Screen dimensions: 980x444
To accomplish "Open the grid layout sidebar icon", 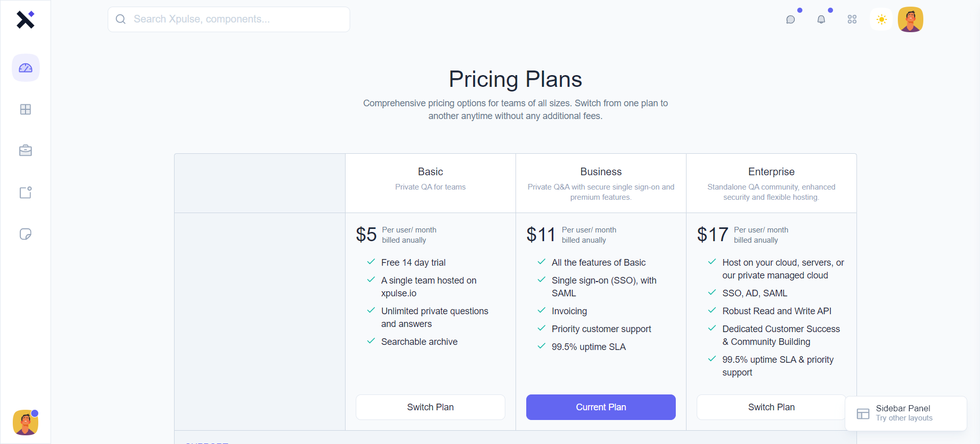I will click(x=26, y=109).
